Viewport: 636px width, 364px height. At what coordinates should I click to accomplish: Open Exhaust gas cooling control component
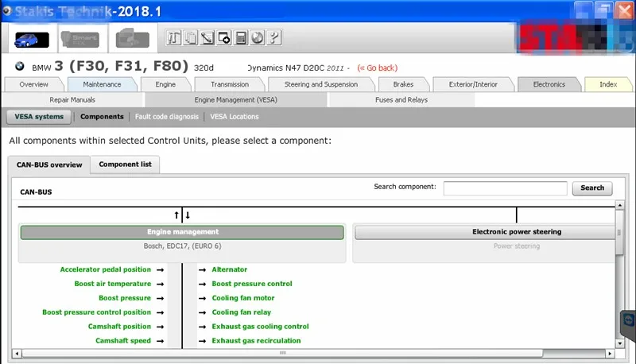click(x=261, y=327)
